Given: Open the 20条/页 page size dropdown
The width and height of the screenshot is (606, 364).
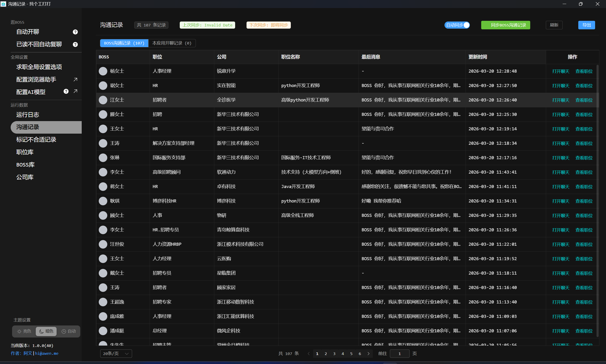Looking at the screenshot, I should point(116,353).
